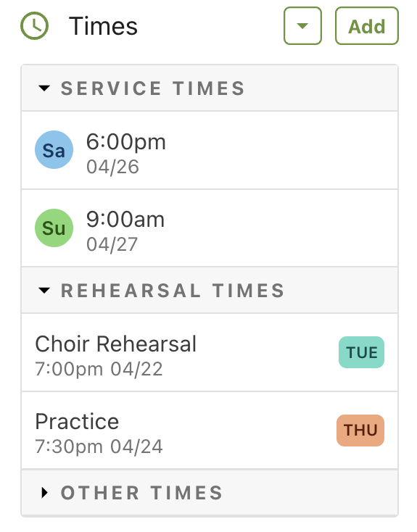Viewport: 417px width, 532px height.
Task: Click the Service Times header label
Action: pos(153,88)
